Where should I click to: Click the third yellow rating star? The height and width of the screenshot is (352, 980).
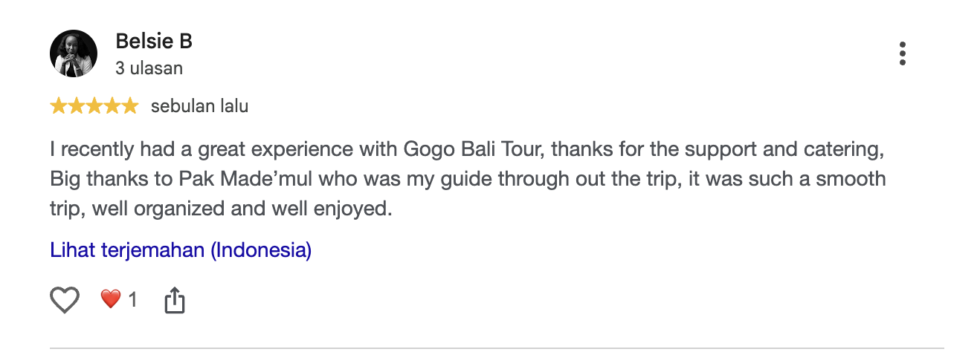[94, 106]
